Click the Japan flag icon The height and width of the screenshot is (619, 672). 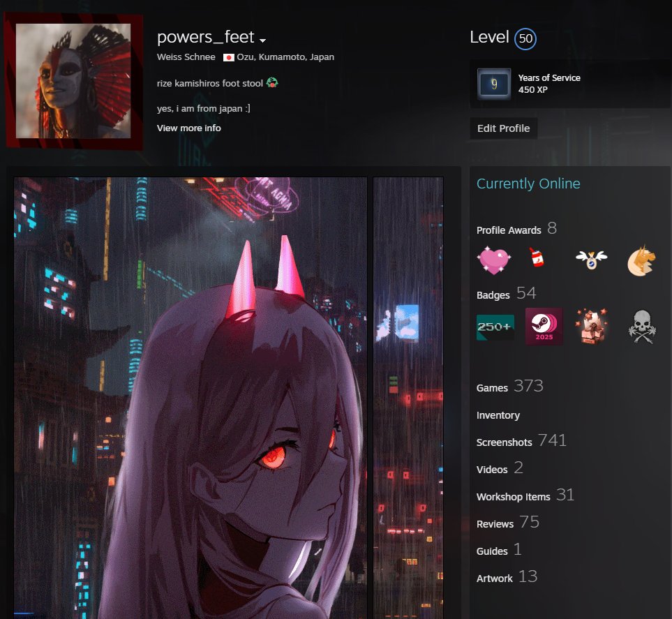click(228, 57)
